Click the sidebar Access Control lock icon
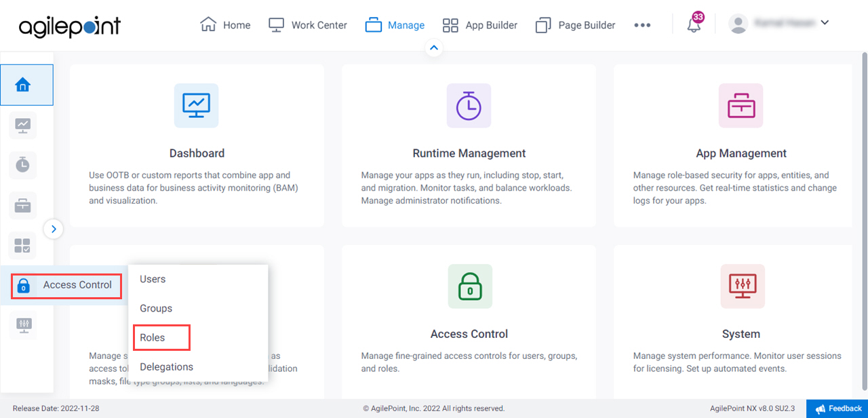The height and width of the screenshot is (418, 868). [x=23, y=285]
